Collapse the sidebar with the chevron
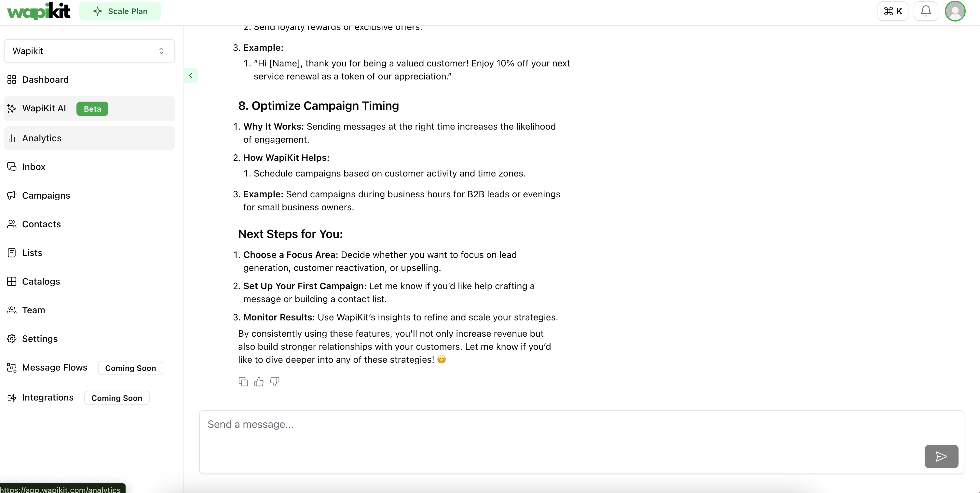 tap(191, 75)
